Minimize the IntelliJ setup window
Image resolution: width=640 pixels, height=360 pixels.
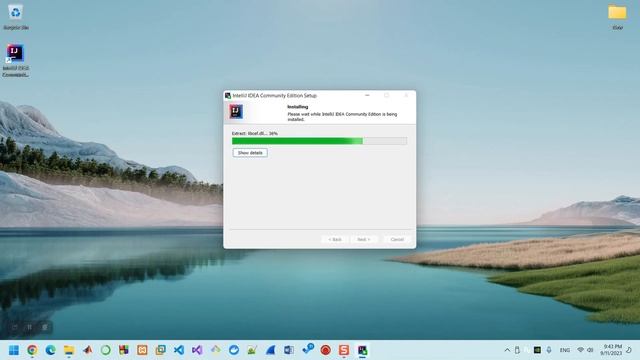pyautogui.click(x=367, y=96)
